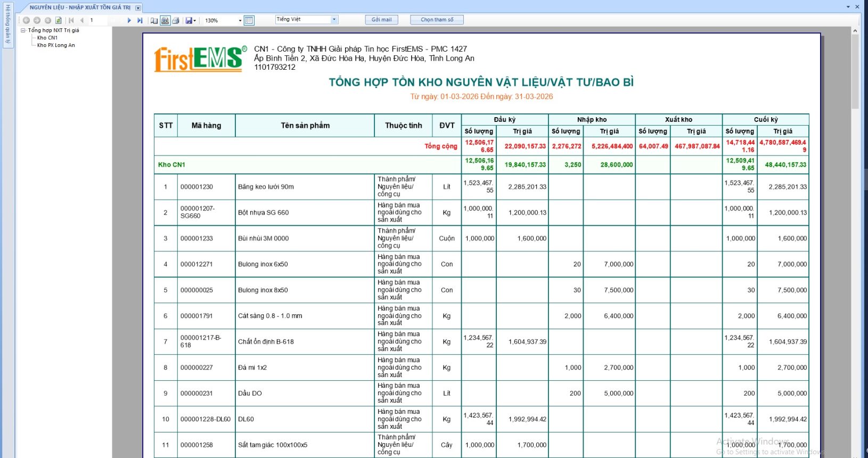
Task: Click the Tổng cộng total row label
Action: 441,146
